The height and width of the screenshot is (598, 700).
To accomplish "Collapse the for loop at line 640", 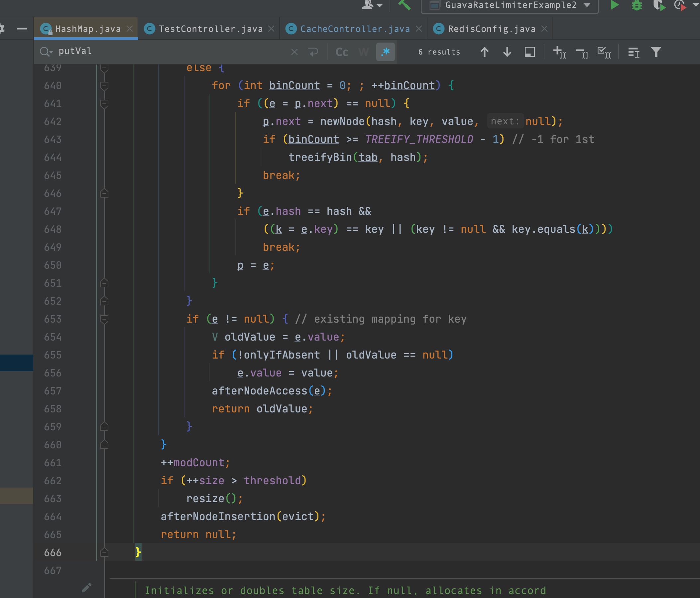I will 104,86.
